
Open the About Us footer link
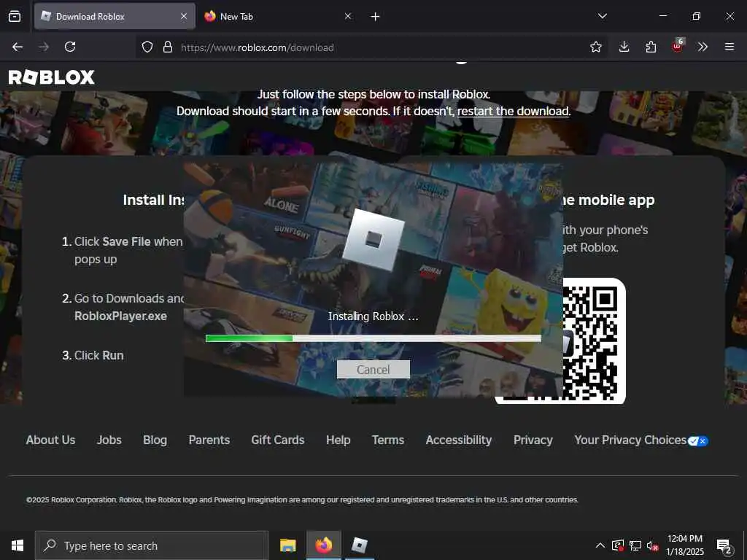(x=50, y=440)
